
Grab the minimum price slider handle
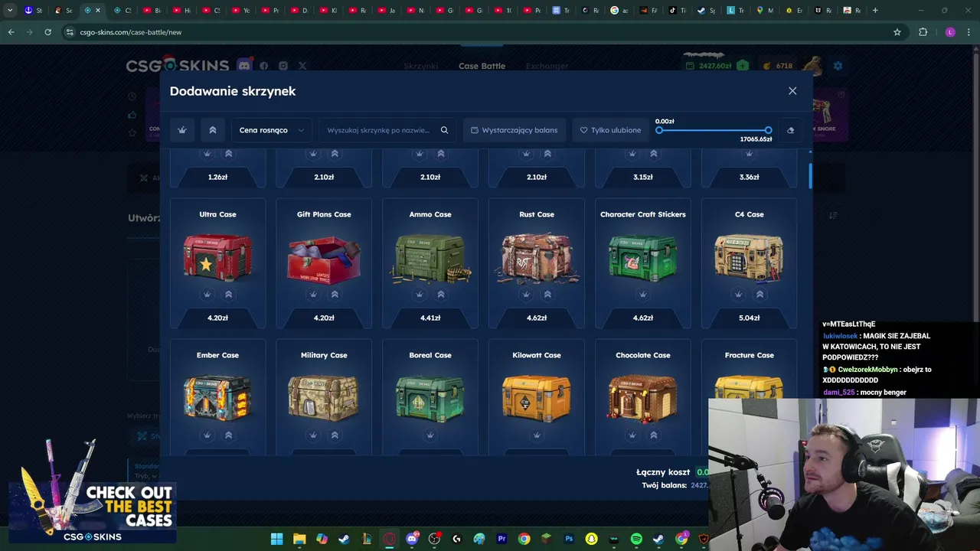(x=659, y=130)
